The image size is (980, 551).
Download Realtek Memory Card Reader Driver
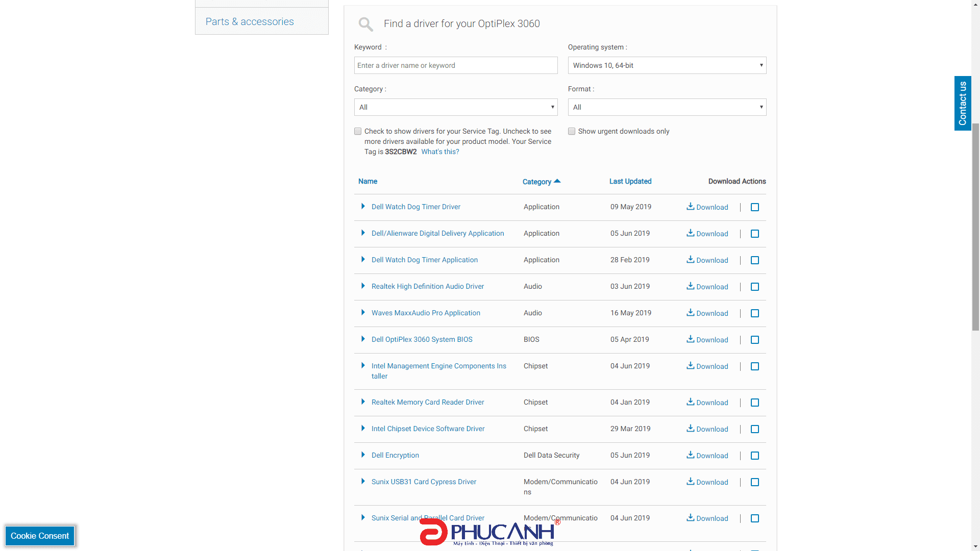click(x=707, y=403)
